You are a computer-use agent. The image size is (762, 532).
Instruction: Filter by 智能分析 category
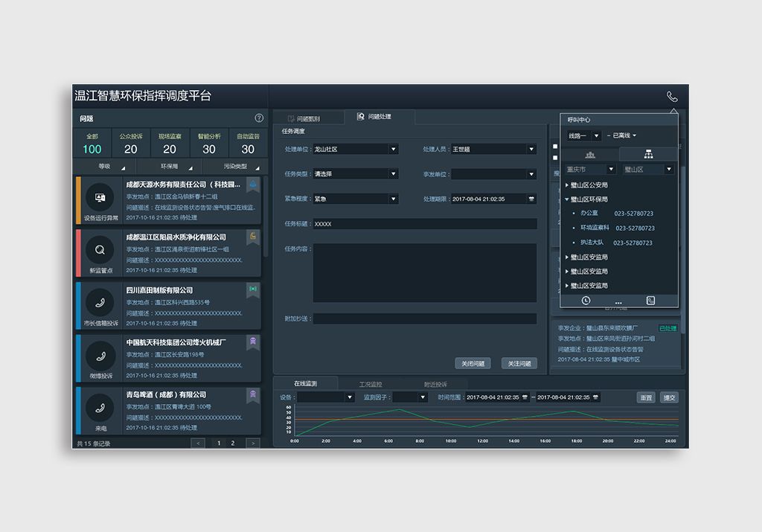coord(209,144)
